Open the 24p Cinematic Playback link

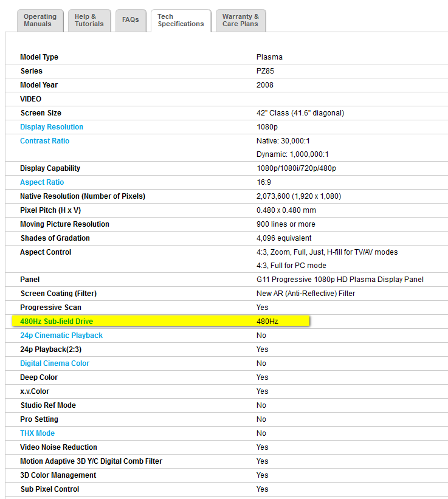(61, 336)
